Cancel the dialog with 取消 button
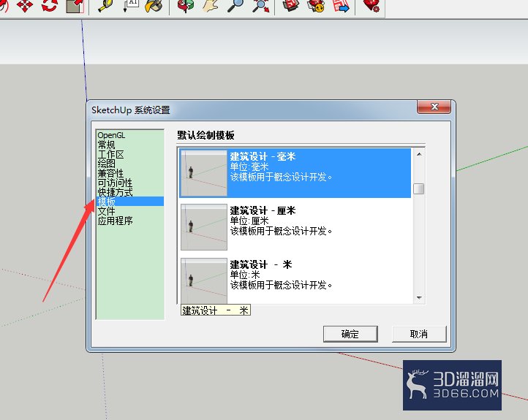Viewport: 528px width, 420px height. (x=419, y=334)
